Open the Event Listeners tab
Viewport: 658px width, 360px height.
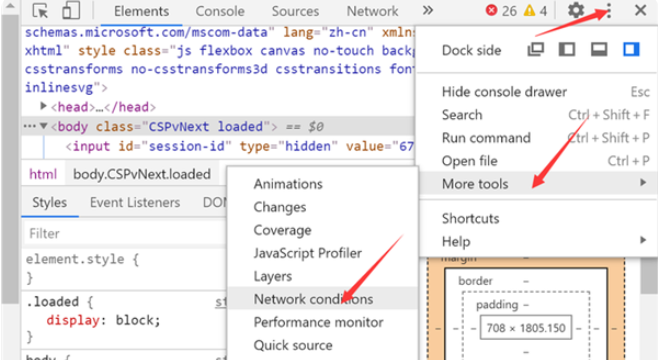tap(135, 203)
